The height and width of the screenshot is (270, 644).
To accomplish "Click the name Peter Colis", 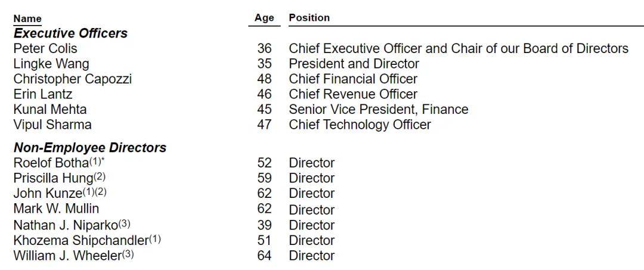I will point(45,48).
